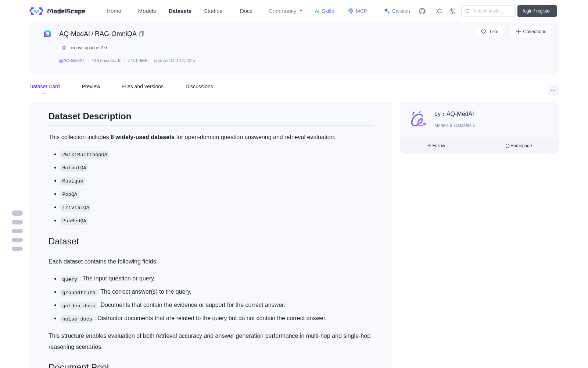Click the by: AQ-MedAI name
The width and height of the screenshot is (588, 368).
tap(454, 114)
